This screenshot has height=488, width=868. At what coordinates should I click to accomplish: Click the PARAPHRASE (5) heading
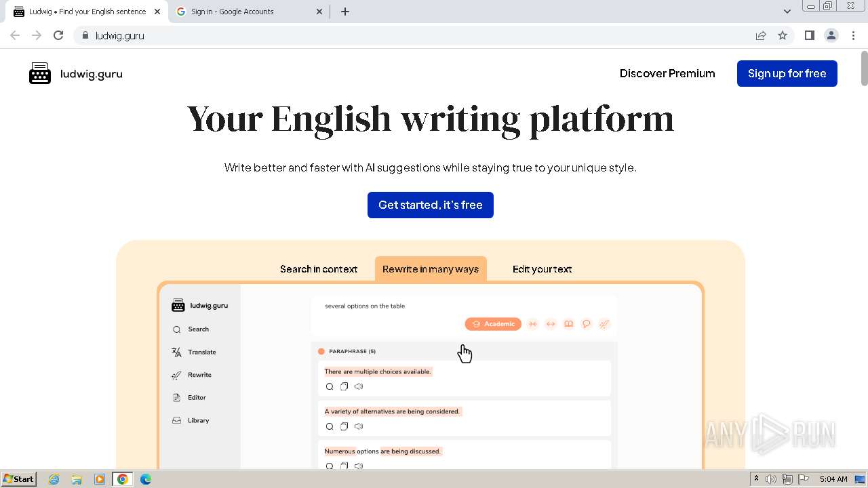[x=352, y=351]
